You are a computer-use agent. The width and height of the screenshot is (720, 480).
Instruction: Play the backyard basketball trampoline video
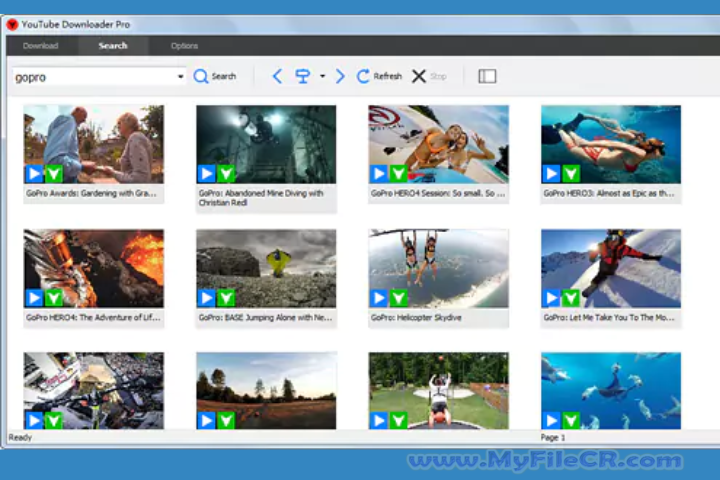379,420
